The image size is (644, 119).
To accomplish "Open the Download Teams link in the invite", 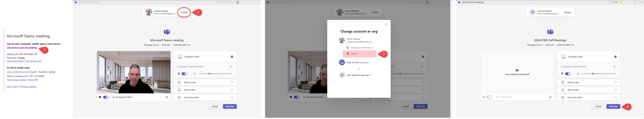I will (15, 61).
